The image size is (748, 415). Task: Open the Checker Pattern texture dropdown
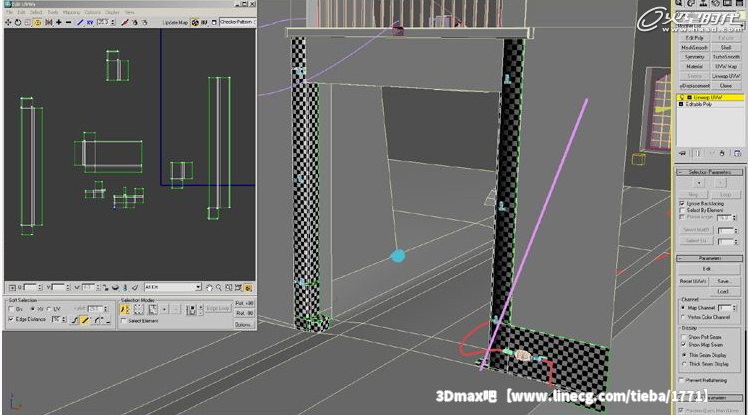(x=237, y=22)
